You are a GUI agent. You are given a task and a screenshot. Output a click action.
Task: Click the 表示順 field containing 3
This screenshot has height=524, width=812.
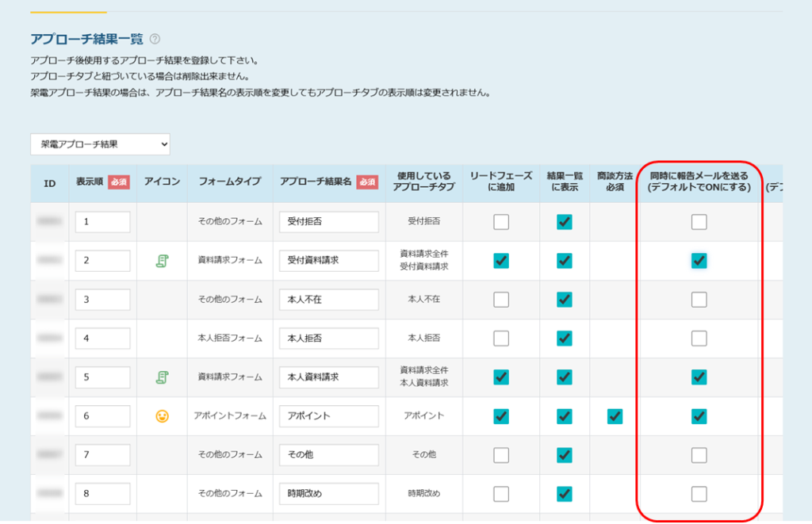tap(102, 300)
